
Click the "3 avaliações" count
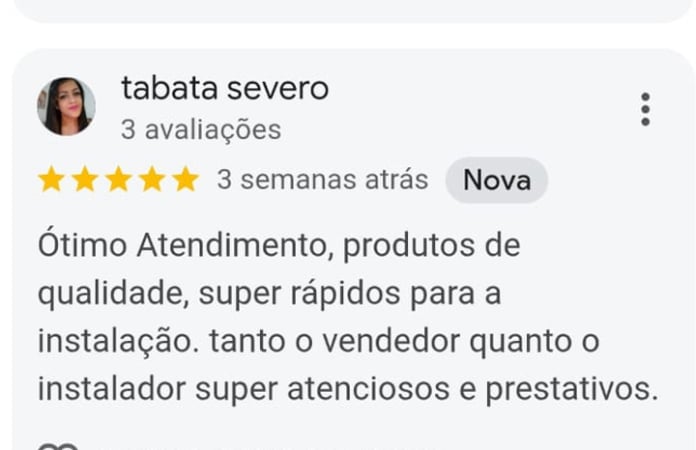coord(201,130)
